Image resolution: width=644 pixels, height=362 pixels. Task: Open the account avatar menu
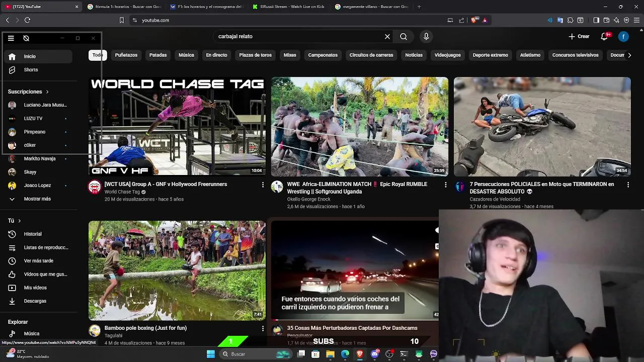point(623,37)
